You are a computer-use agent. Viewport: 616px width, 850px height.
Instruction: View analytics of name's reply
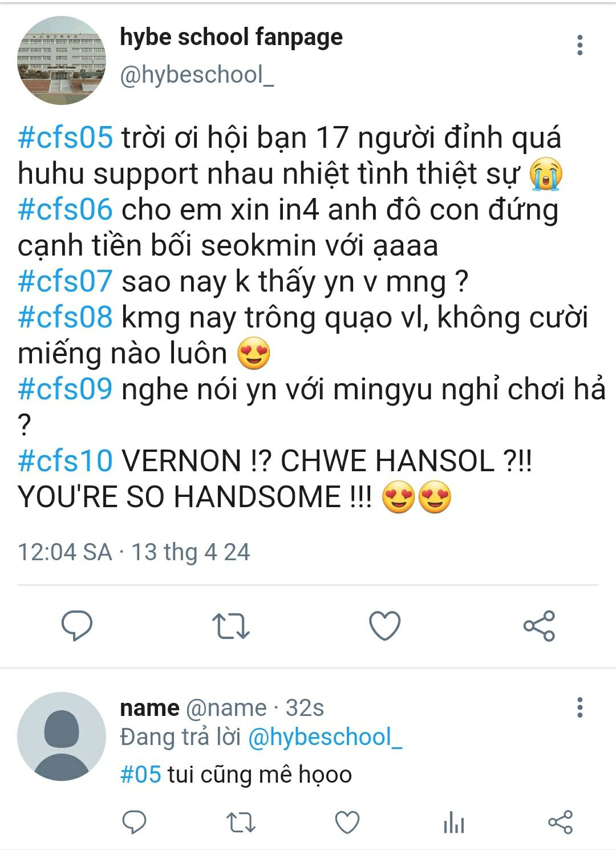pyautogui.click(x=454, y=823)
